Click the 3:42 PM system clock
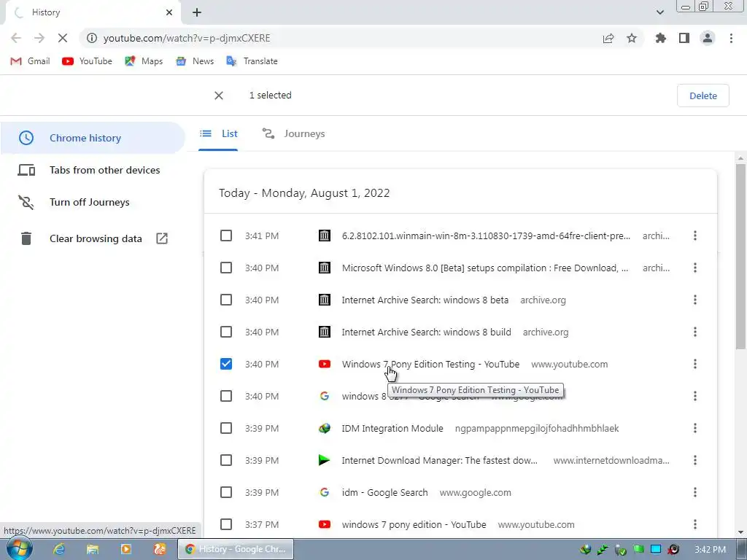Screen dimensions: 747x560 [x=710, y=550]
